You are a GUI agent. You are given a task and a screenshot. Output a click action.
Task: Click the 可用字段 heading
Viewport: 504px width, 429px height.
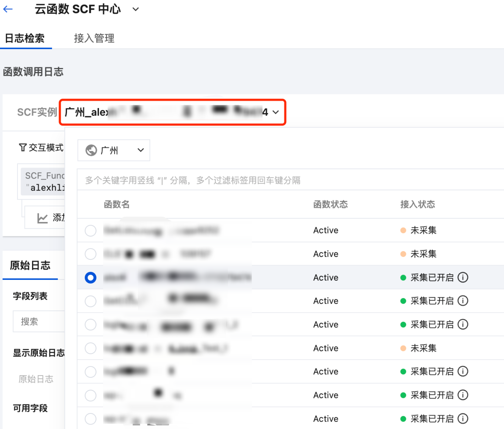pyautogui.click(x=30, y=408)
